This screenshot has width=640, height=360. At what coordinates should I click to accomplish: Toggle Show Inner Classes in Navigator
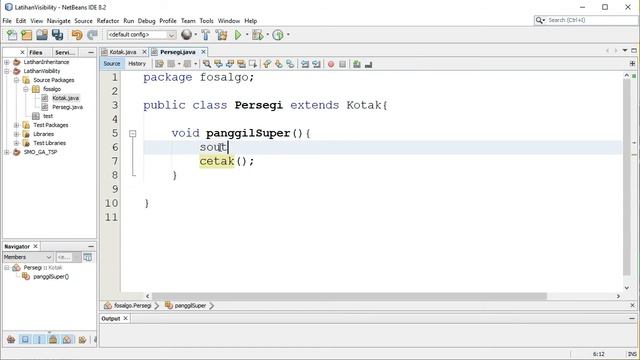pos(67,340)
